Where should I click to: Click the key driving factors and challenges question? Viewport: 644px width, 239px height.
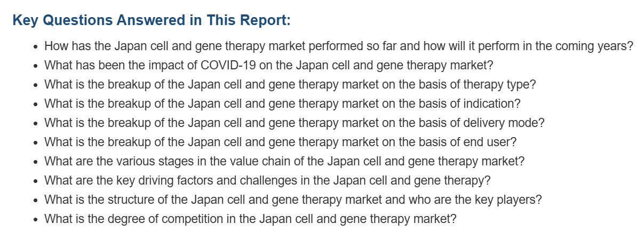[267, 180]
